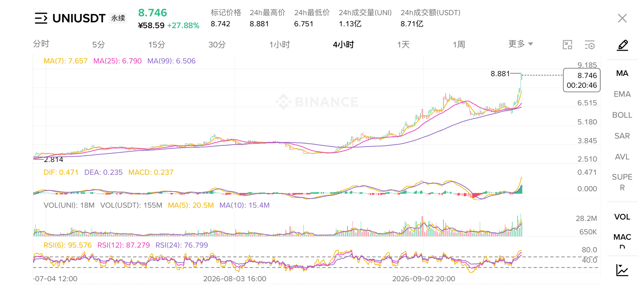This screenshot has width=644, height=298.
Task: Select the 1天 timeframe tab
Action: coord(403,45)
